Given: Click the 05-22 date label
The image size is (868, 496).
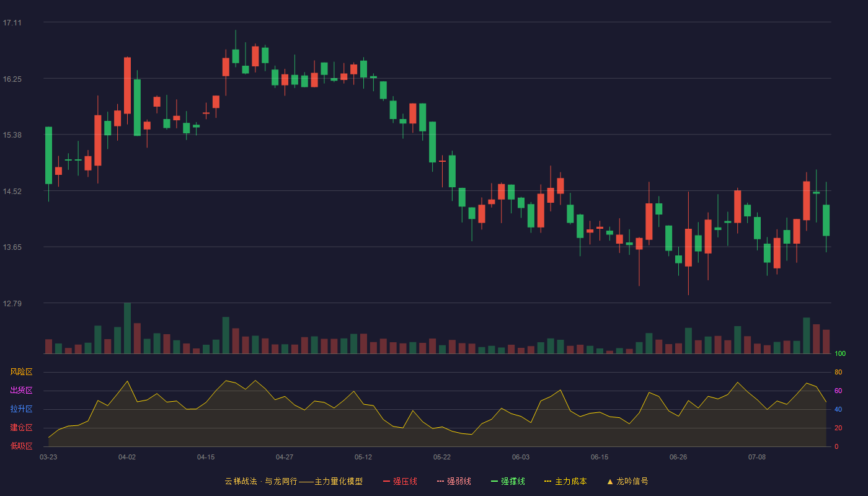Looking at the screenshot, I should [x=442, y=457].
